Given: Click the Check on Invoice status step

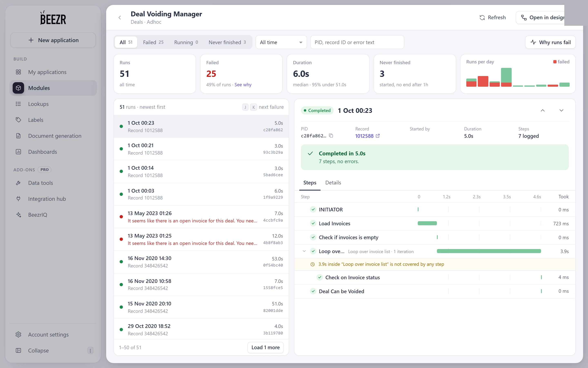Looking at the screenshot, I should 434,277.
